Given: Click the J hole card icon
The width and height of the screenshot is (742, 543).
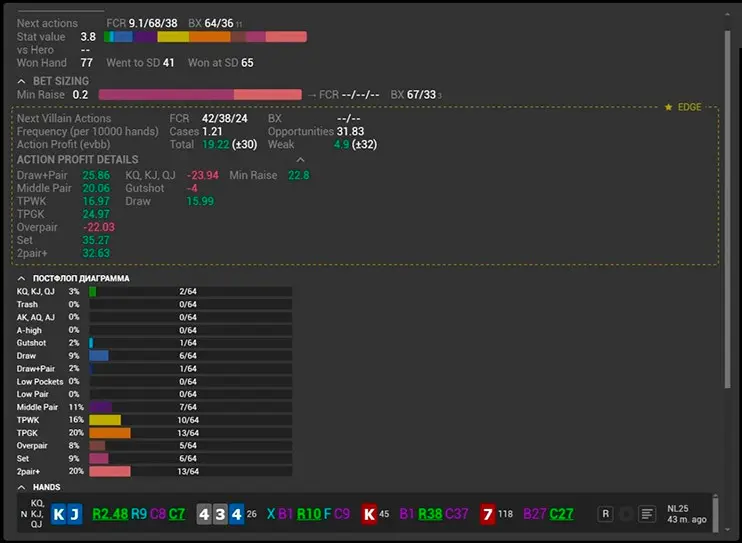Looking at the screenshot, I should coord(74,514).
